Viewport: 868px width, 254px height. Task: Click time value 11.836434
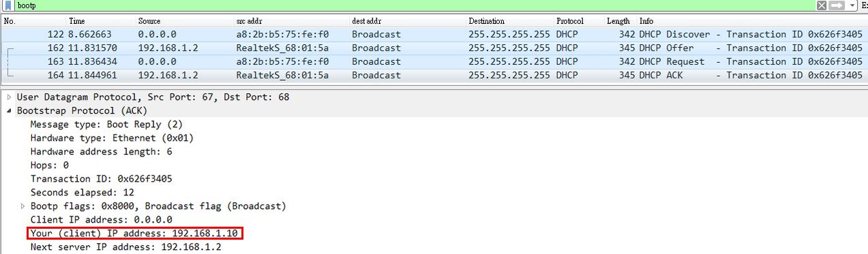93,61
